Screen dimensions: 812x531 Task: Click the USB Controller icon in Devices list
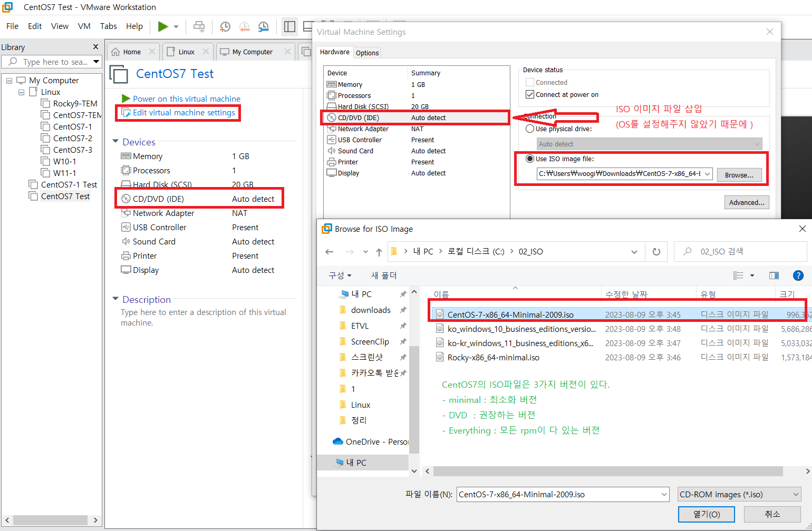point(126,227)
